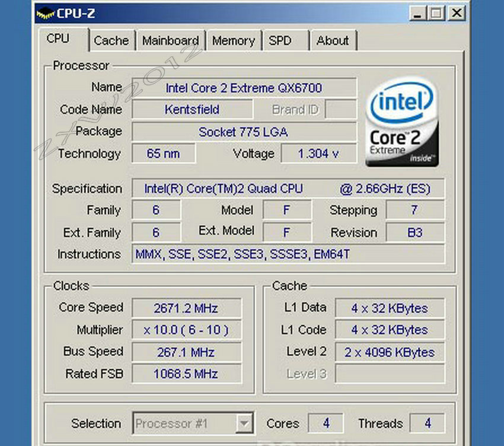Switch to the Memory tab
This screenshot has width=504, height=446.
tap(234, 40)
